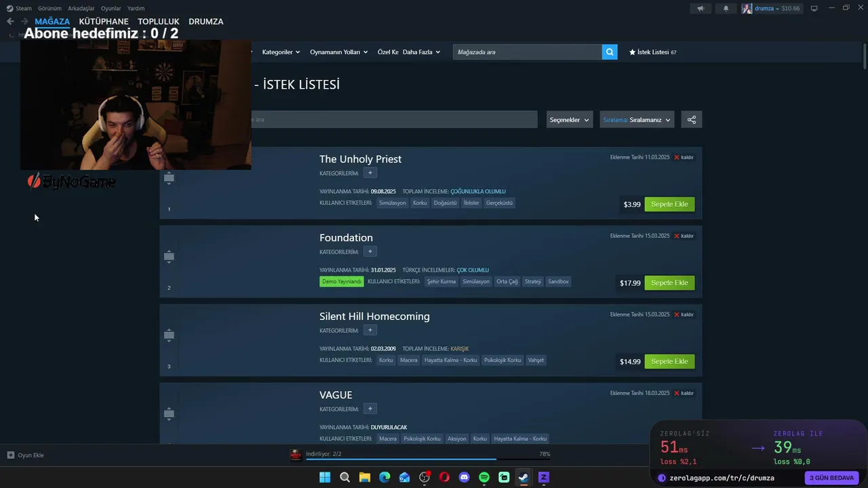Click the drumza profile avatar
Image resolution: width=868 pixels, height=488 pixels.
(x=747, y=9)
